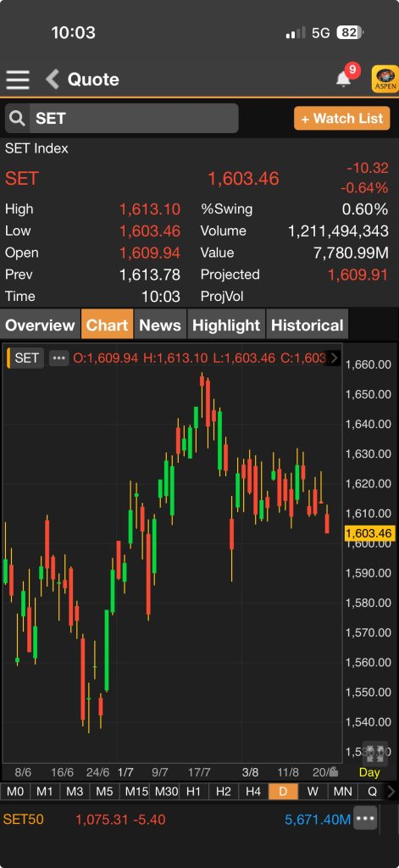This screenshot has height=868, width=399.
Task: Open chart series options ellipsis
Action: pos(59,359)
